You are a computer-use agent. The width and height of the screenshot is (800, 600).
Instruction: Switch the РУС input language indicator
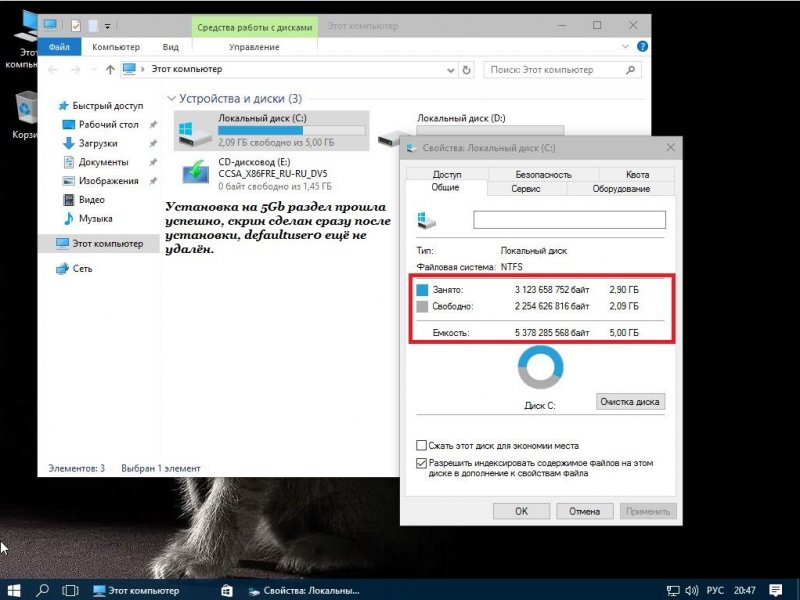tap(715, 590)
